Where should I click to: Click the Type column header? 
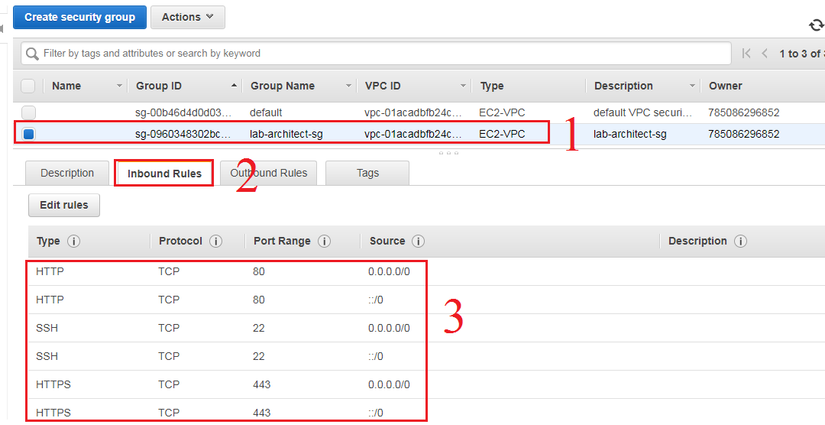(492, 86)
